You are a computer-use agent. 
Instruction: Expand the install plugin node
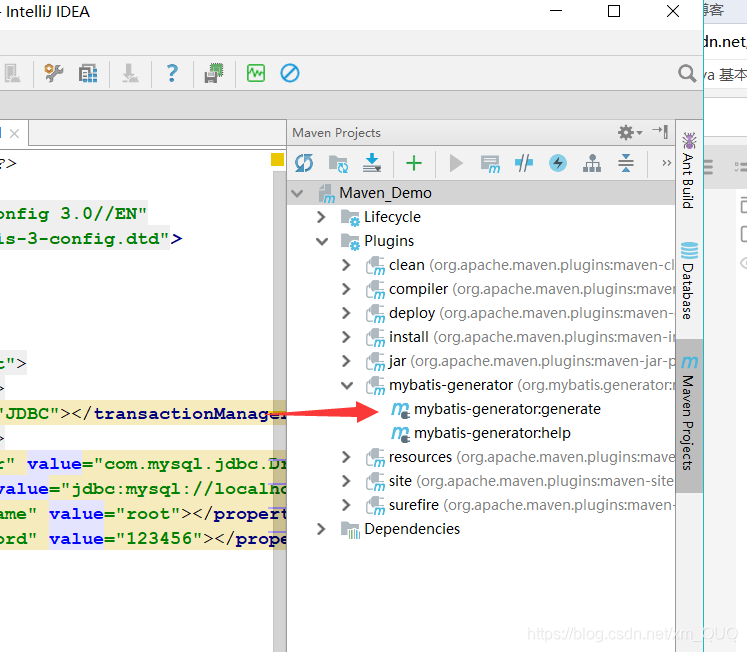point(346,337)
